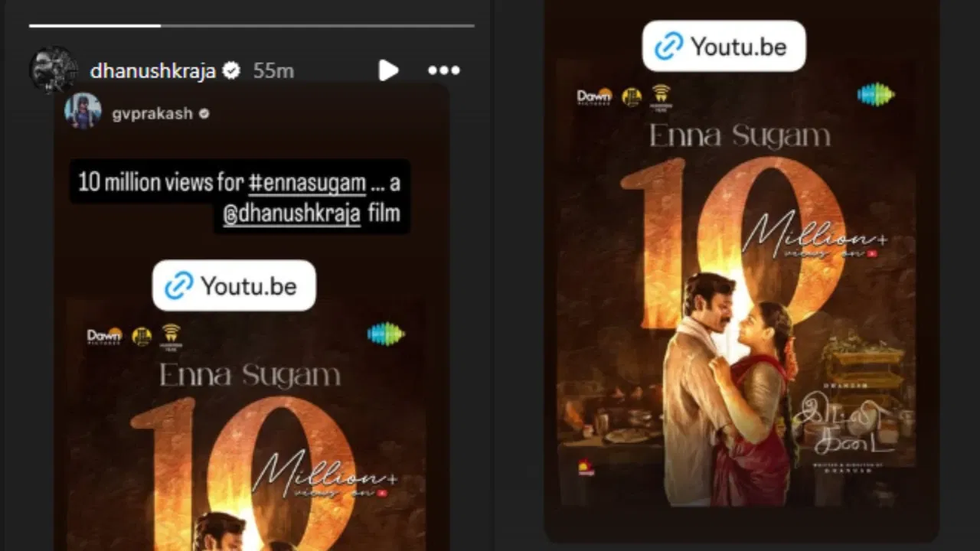Viewport: 980px width, 551px height.
Task: Tap the @dhanushkraja mention in caption
Action: [x=291, y=213]
